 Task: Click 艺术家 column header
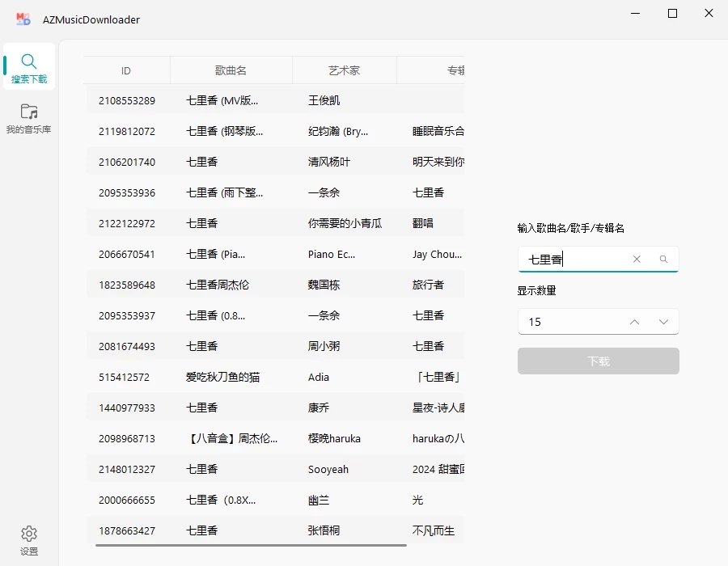(344, 70)
